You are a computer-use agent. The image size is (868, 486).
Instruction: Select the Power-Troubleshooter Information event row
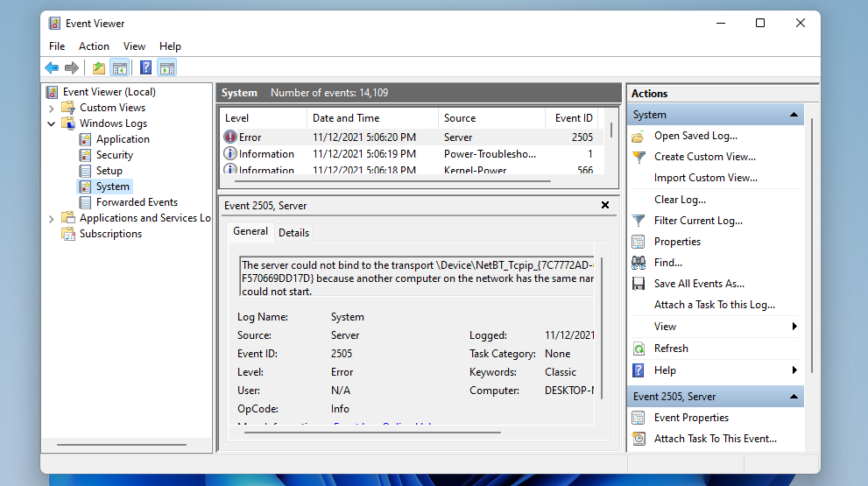[413, 154]
